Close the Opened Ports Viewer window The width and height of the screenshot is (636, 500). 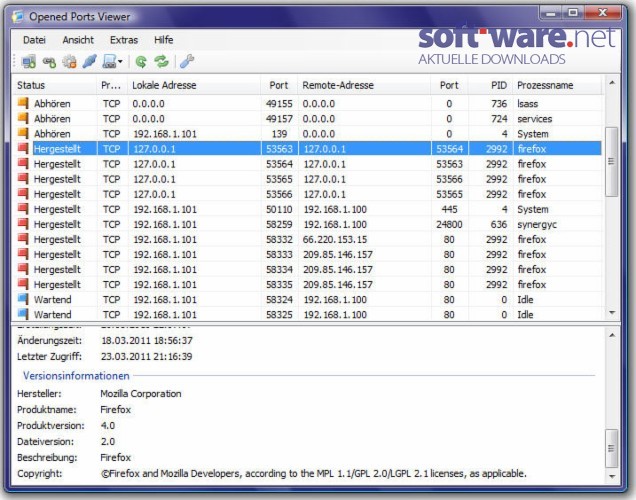(603, 13)
